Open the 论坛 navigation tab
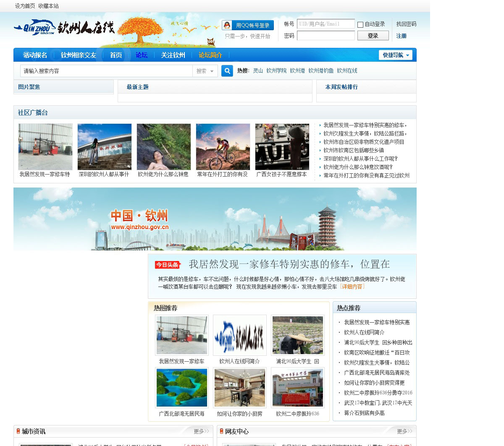This screenshot has height=446, width=504. tap(142, 55)
